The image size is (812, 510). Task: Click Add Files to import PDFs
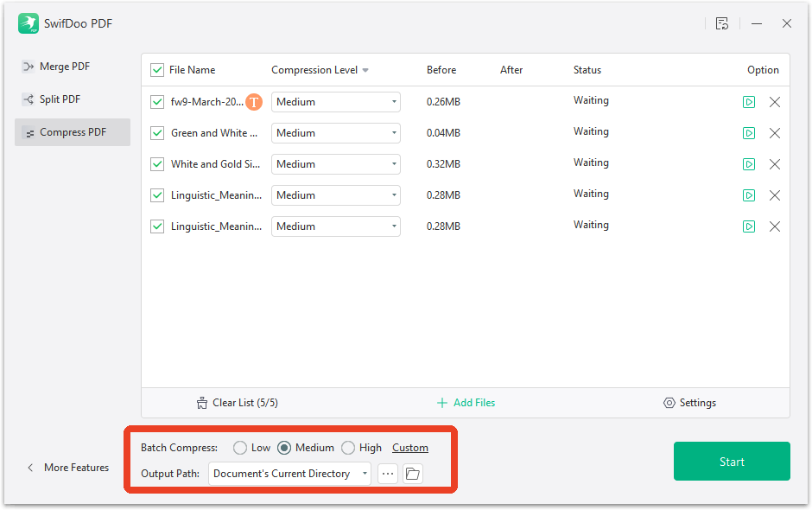[466, 403]
